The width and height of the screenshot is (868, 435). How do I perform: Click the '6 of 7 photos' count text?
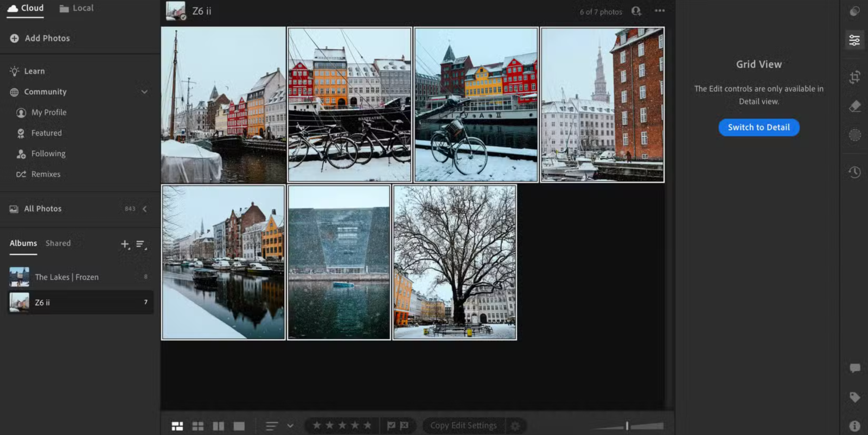coord(601,12)
